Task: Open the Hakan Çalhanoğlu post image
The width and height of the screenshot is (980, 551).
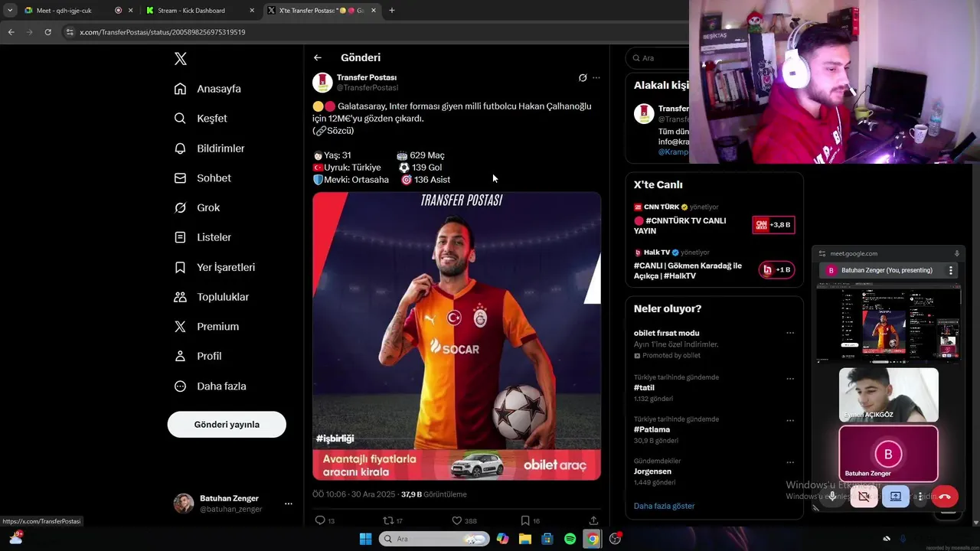Action: tap(456, 320)
